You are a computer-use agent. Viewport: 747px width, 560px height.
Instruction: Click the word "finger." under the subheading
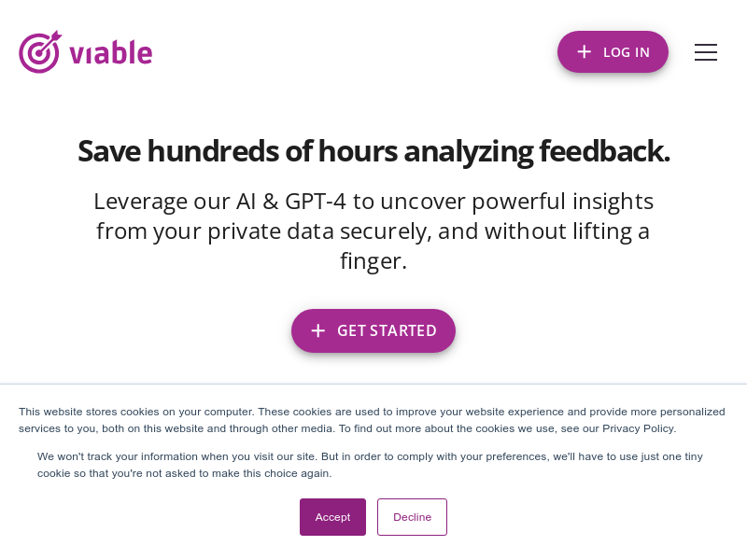[x=373, y=260]
